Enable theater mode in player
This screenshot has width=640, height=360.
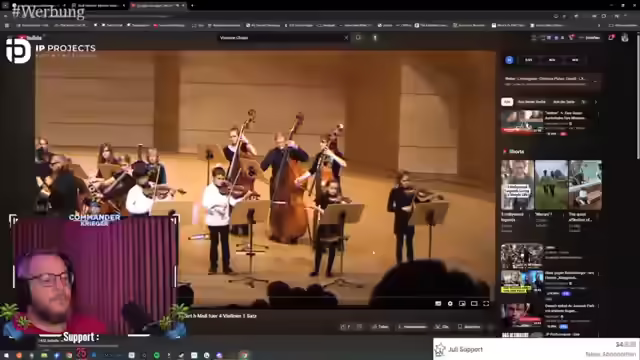coord(474,304)
